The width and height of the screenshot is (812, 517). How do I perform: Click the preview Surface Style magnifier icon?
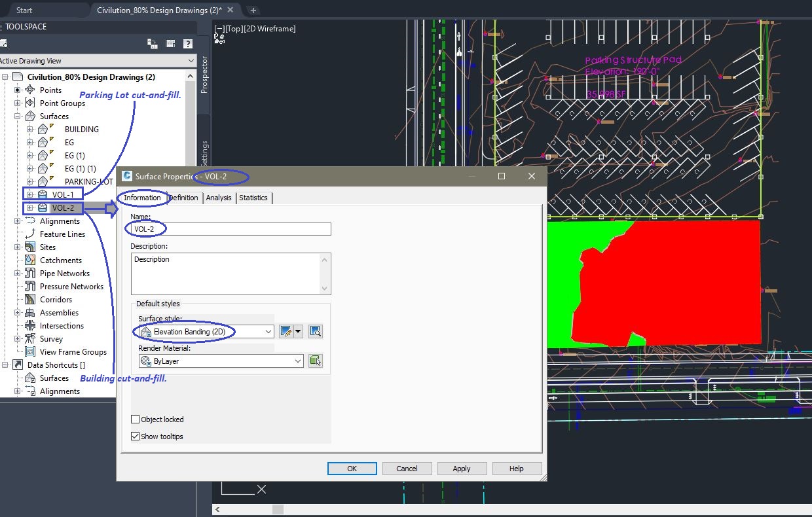[315, 331]
